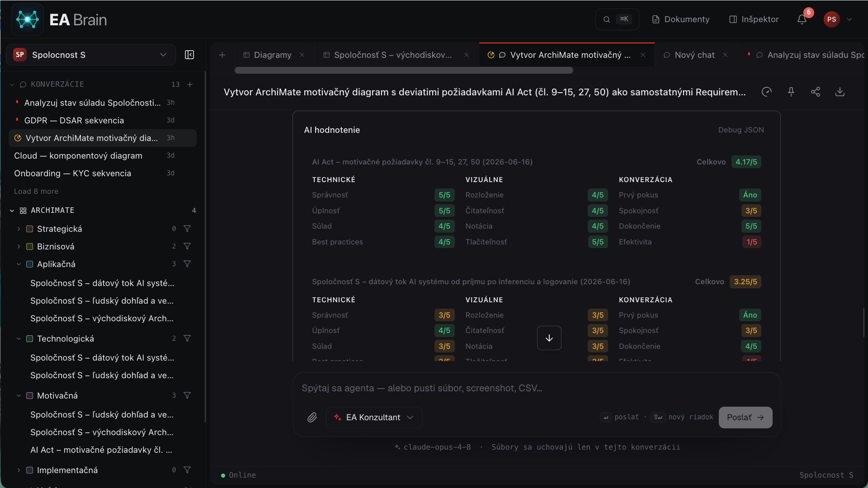The width and height of the screenshot is (868, 488).
Task: Open the Inšpektor panel
Action: pyautogui.click(x=754, y=19)
